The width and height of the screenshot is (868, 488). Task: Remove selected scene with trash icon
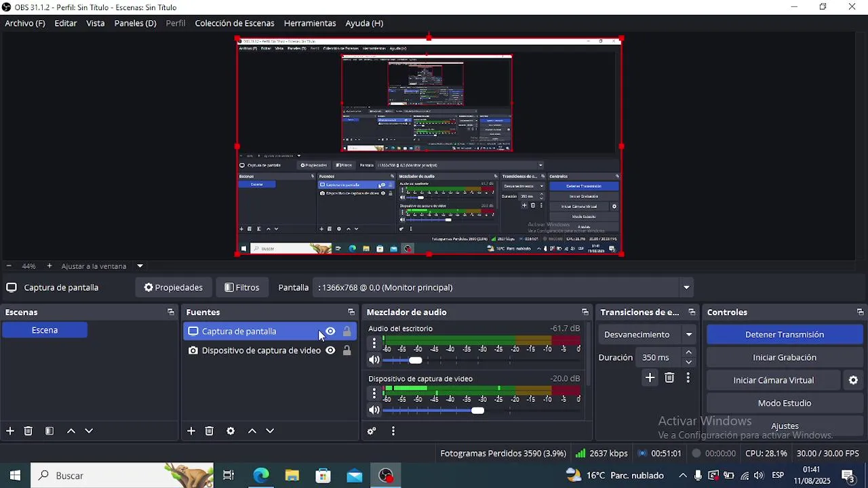click(28, 431)
